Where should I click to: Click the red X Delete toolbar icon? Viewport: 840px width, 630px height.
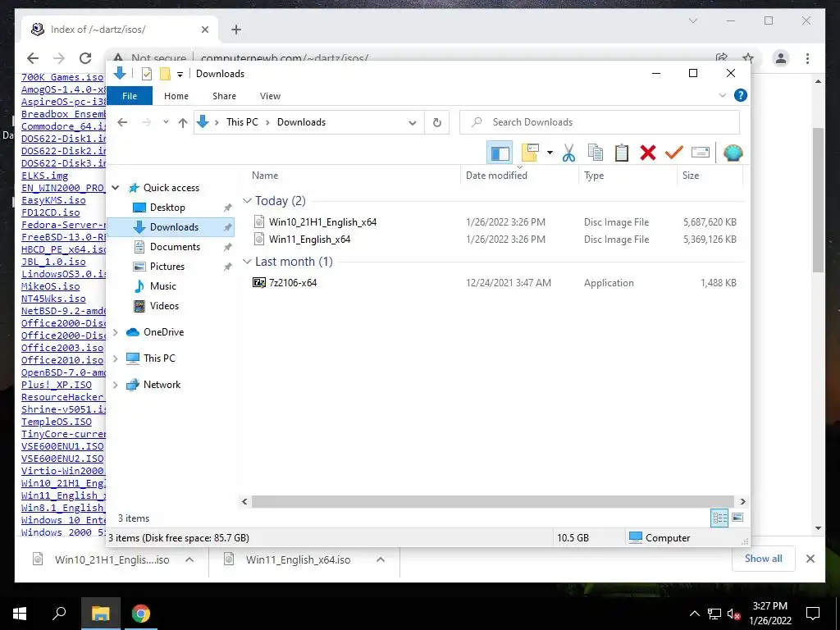648,153
